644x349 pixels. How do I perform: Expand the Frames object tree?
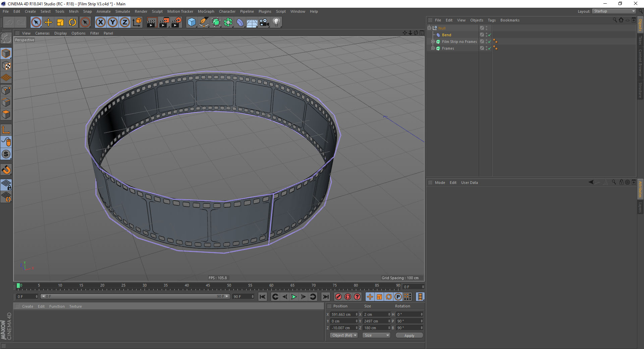(x=433, y=48)
